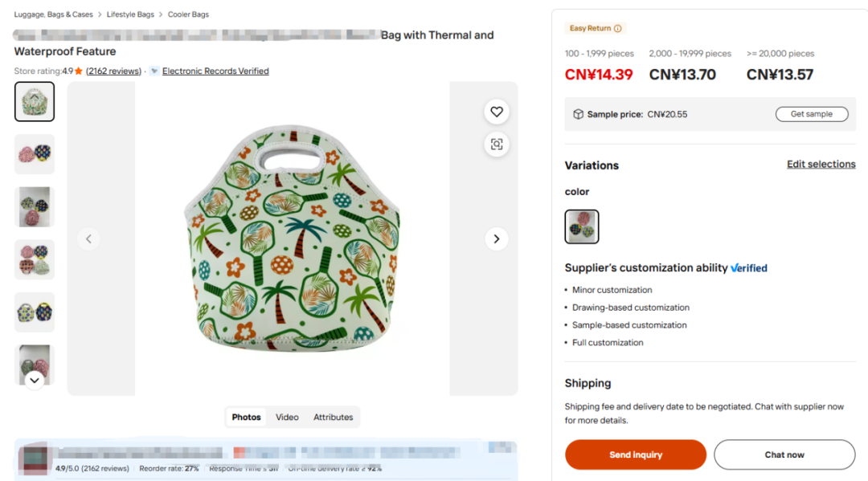
Task: Click the sample price box icon
Action: pos(578,115)
